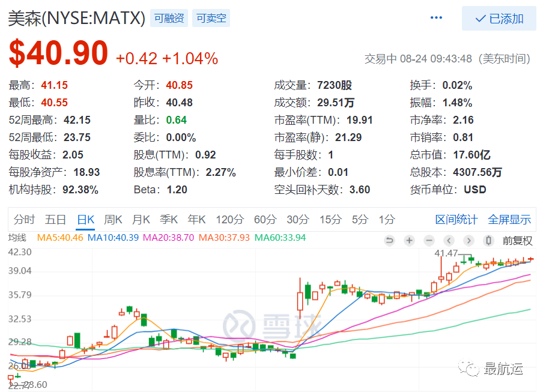
Task: Click the 已添加 watchlist button
Action: [499, 18]
